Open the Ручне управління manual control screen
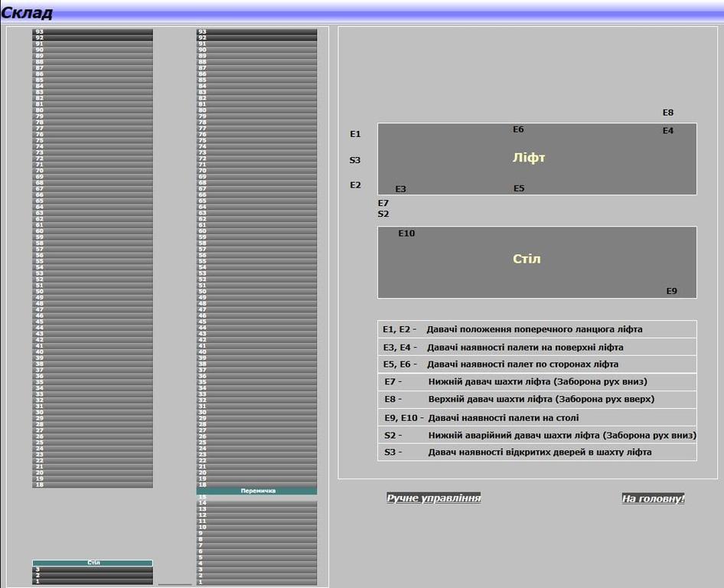 pos(434,498)
